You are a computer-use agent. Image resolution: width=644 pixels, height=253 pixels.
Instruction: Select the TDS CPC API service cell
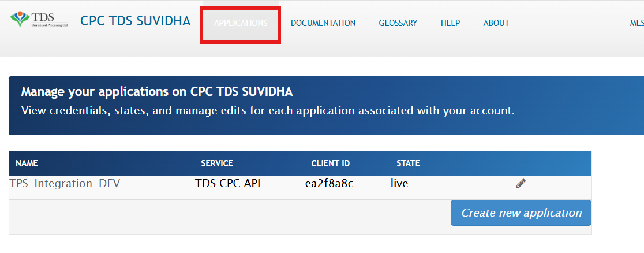[227, 184]
